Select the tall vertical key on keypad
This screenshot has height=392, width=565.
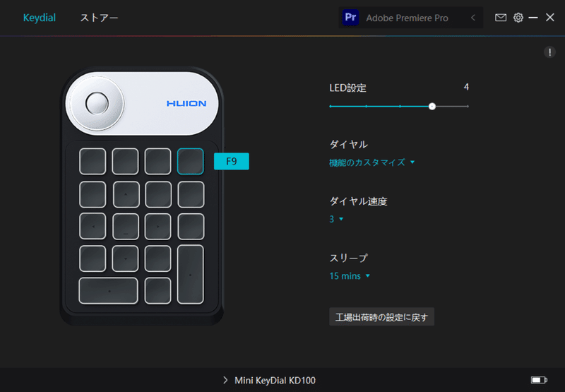pos(190,275)
